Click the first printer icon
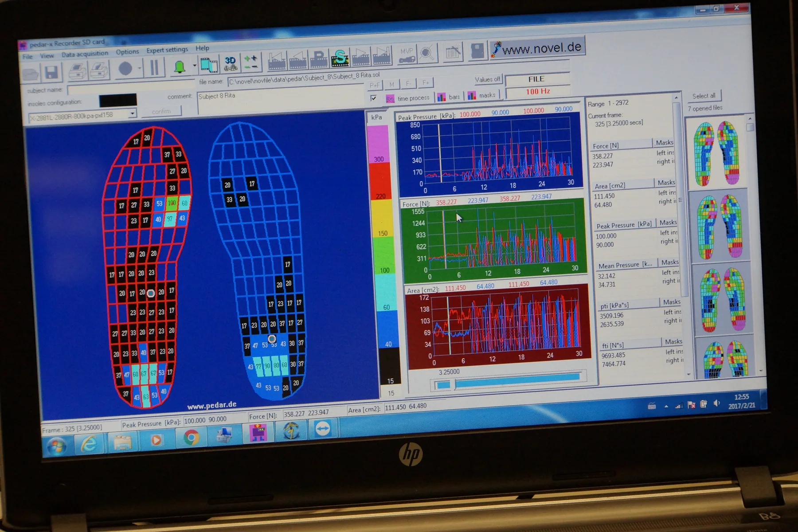 78,71
